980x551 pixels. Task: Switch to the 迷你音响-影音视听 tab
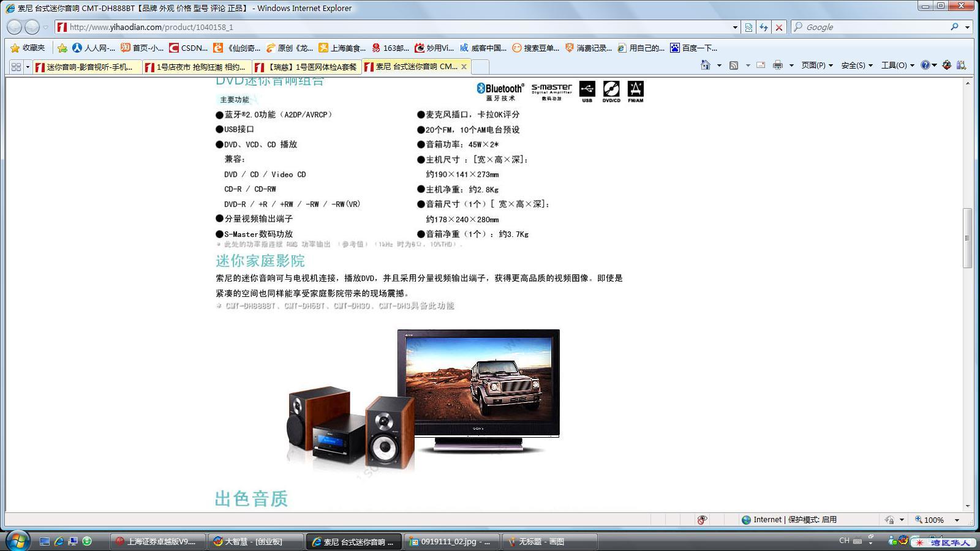click(88, 67)
